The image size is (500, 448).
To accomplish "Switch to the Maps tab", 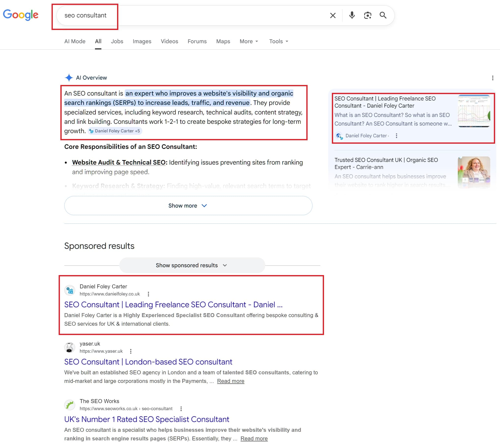I will point(223,41).
